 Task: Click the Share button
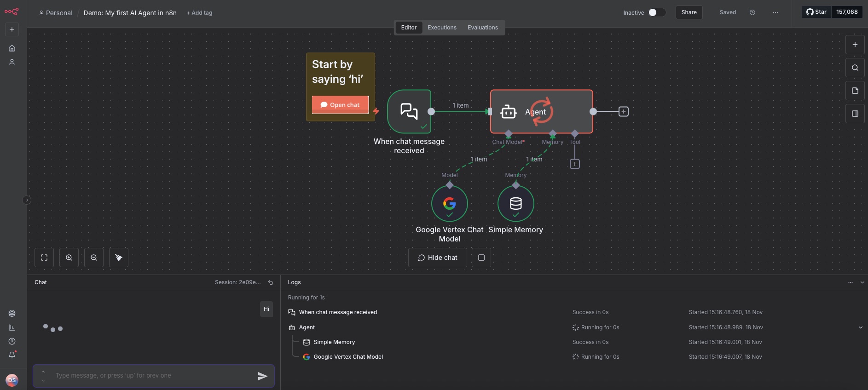coord(689,12)
